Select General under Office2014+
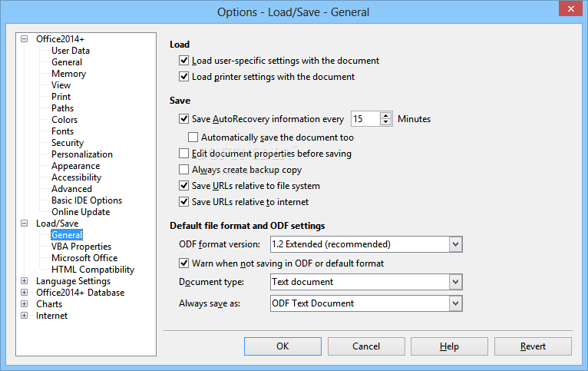Image resolution: width=588 pixels, height=371 pixels. [x=67, y=62]
